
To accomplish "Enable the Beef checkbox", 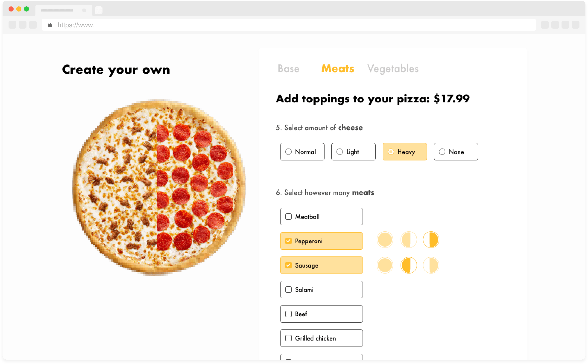I will [x=288, y=314].
